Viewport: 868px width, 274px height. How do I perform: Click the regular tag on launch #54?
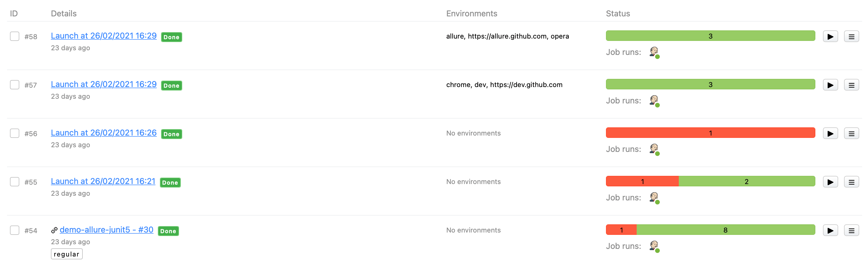click(67, 254)
